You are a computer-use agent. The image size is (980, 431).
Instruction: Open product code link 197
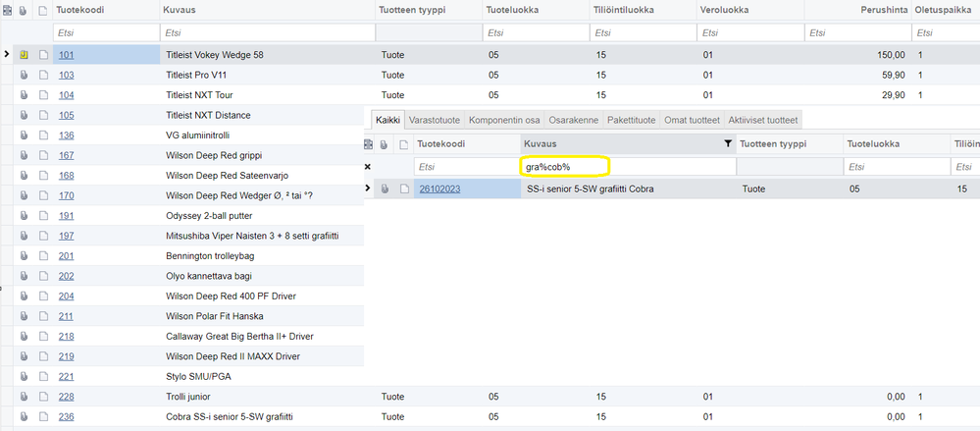tap(67, 236)
